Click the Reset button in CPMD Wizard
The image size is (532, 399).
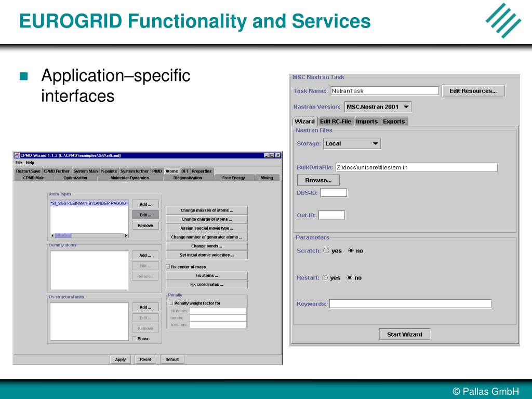tap(145, 360)
